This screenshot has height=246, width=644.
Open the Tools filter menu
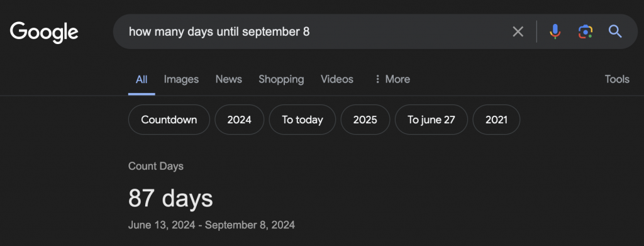tap(617, 79)
